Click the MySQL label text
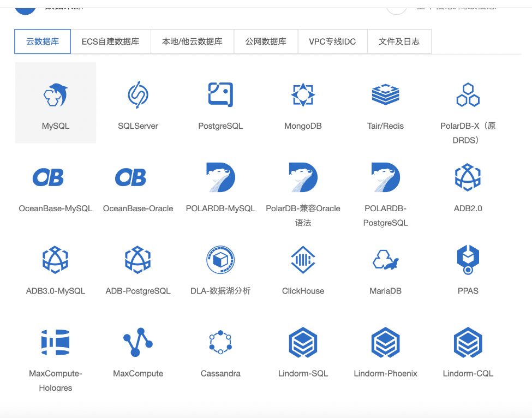This screenshot has width=532, height=418. coord(56,126)
